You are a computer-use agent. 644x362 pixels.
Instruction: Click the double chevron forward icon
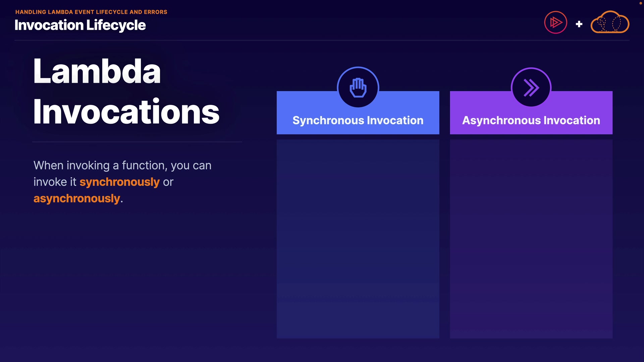point(531,88)
